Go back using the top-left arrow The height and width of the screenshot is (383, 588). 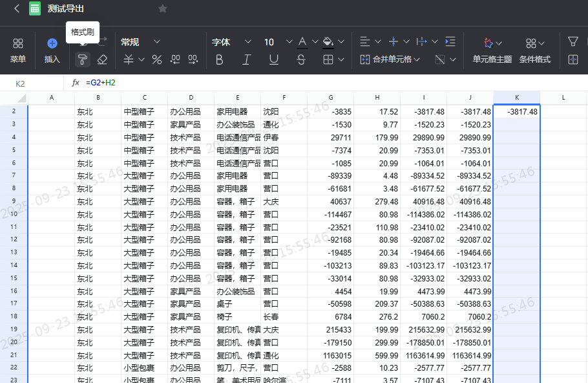tap(17, 8)
